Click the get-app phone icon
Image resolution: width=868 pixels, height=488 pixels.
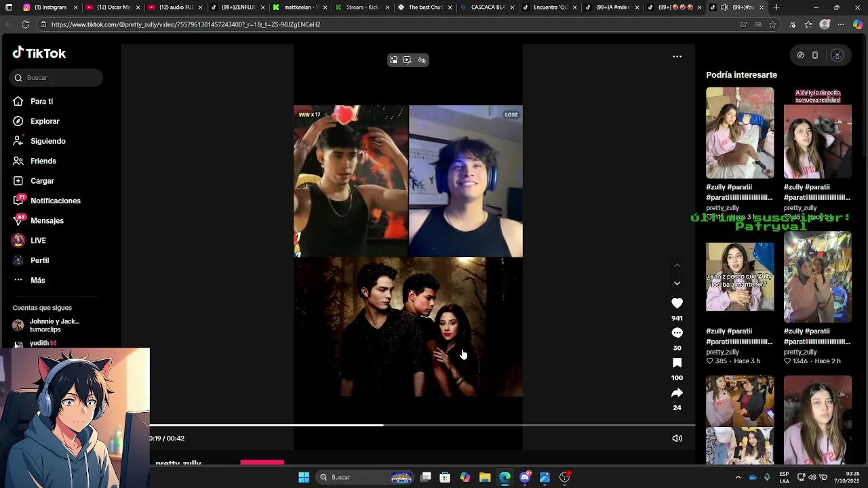(x=815, y=56)
